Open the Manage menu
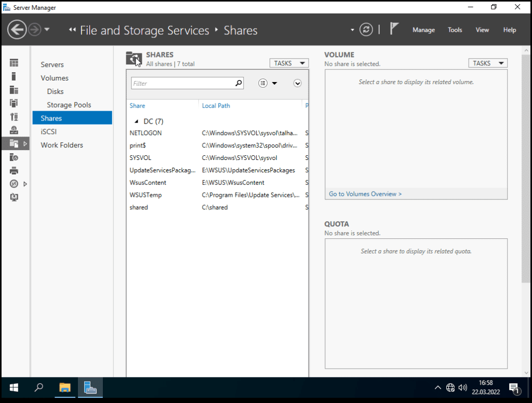This screenshot has width=532, height=403. pyautogui.click(x=423, y=30)
